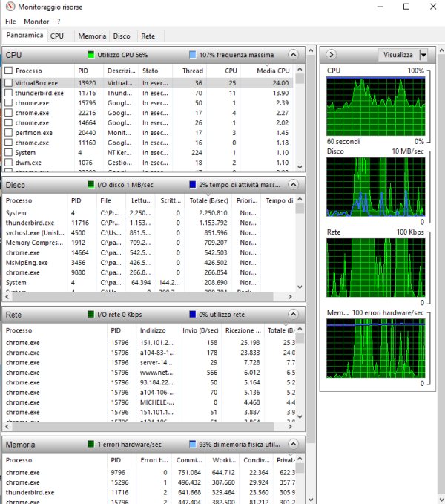Collapse the CPU section with its chevron
The image size is (445, 504).
[293, 55]
